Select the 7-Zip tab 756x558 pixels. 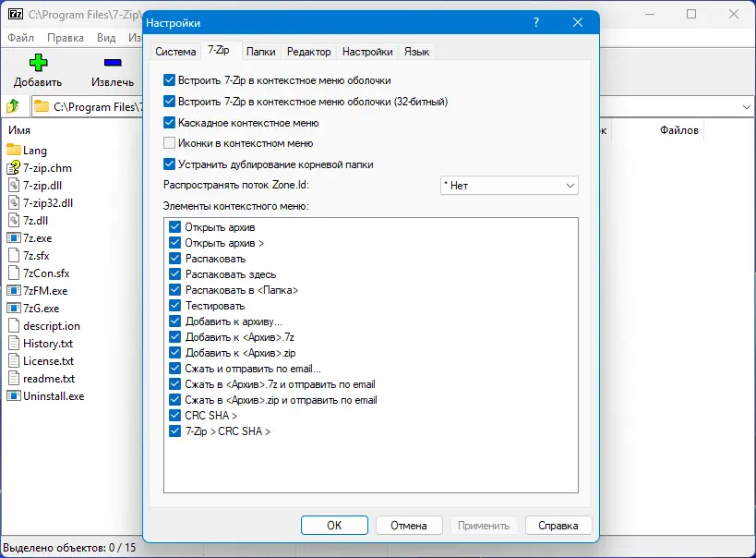point(219,50)
